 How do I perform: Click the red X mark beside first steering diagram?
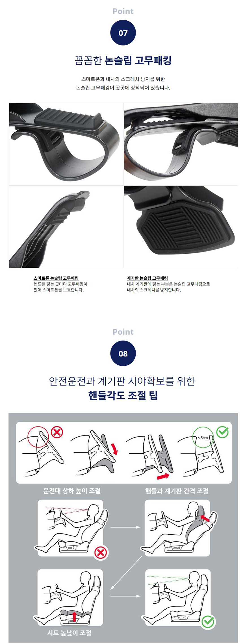(x=57, y=432)
